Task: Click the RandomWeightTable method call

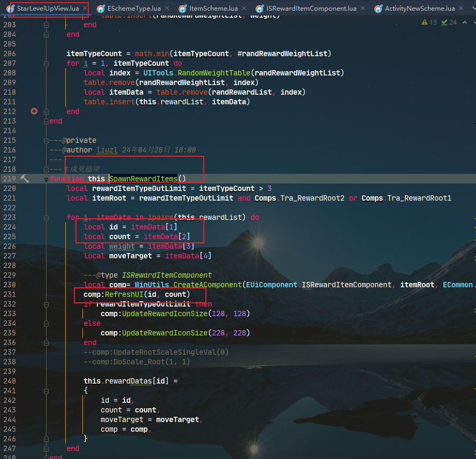Action: click(x=214, y=73)
